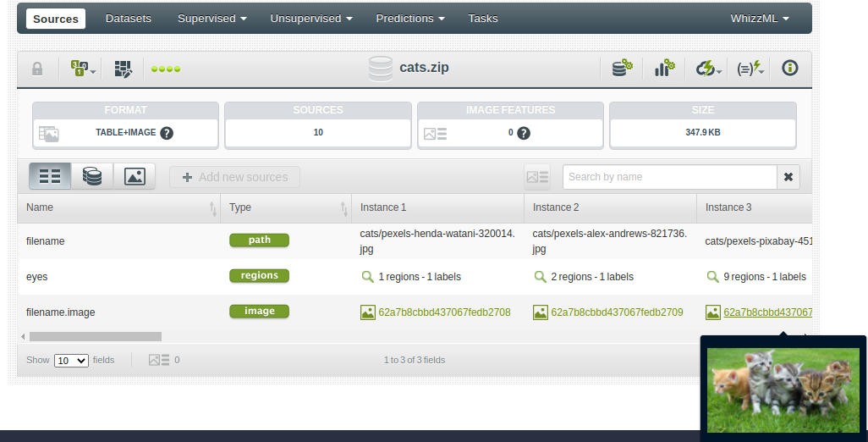Switch to component sources view
Image resolution: width=868 pixels, height=442 pixels.
pyautogui.click(x=92, y=176)
